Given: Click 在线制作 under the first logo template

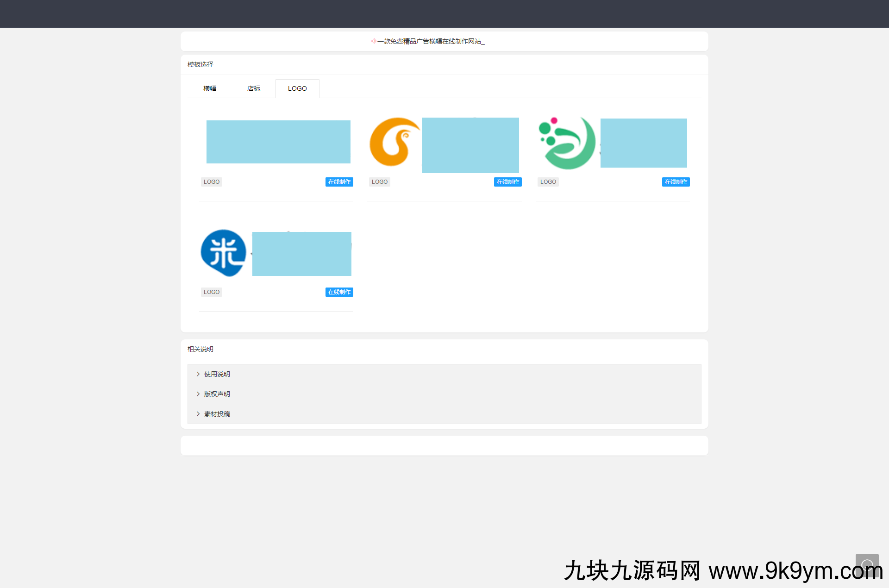Looking at the screenshot, I should [x=339, y=182].
